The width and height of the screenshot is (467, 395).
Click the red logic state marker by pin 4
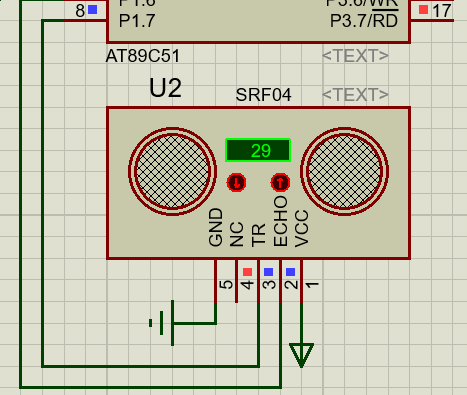coord(247,272)
